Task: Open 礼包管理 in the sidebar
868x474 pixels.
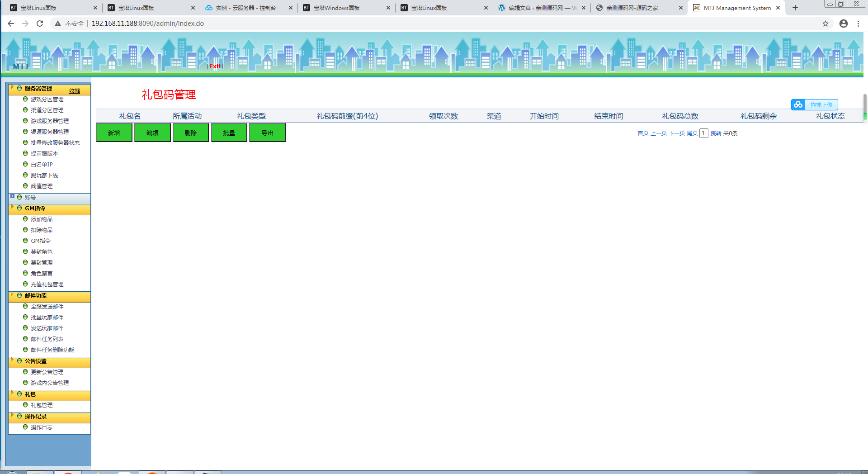Action: 42,405
